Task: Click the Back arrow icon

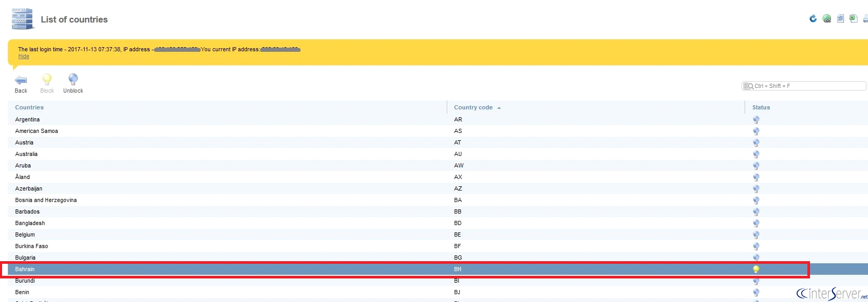Action: tap(21, 80)
